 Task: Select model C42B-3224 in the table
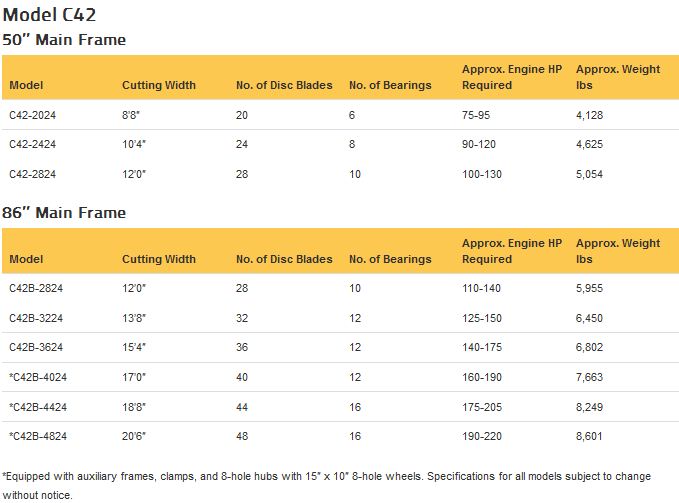[x=35, y=318]
